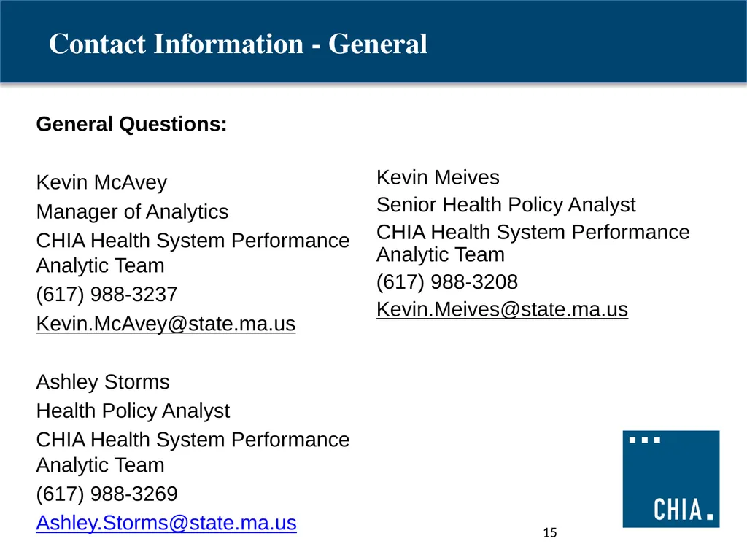Select the name Ashley Storms

coord(103,382)
